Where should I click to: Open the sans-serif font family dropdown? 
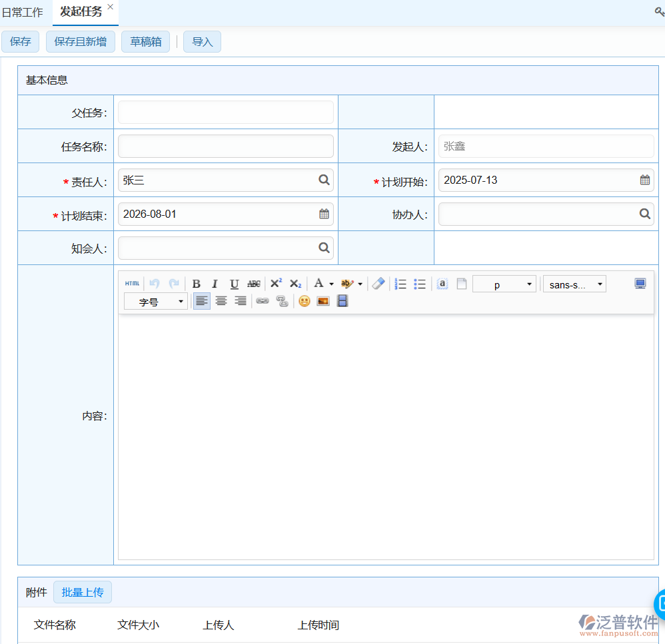click(x=574, y=284)
